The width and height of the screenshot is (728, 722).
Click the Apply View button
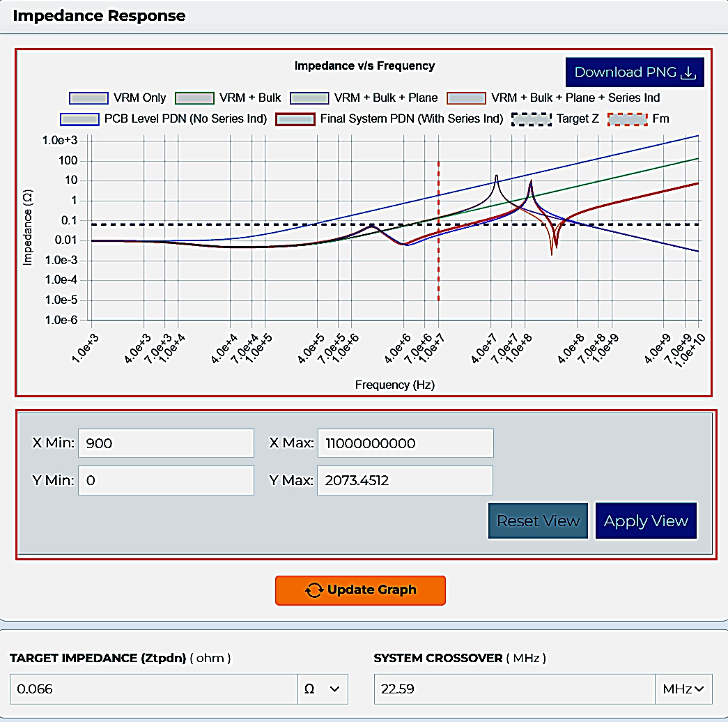point(646,521)
